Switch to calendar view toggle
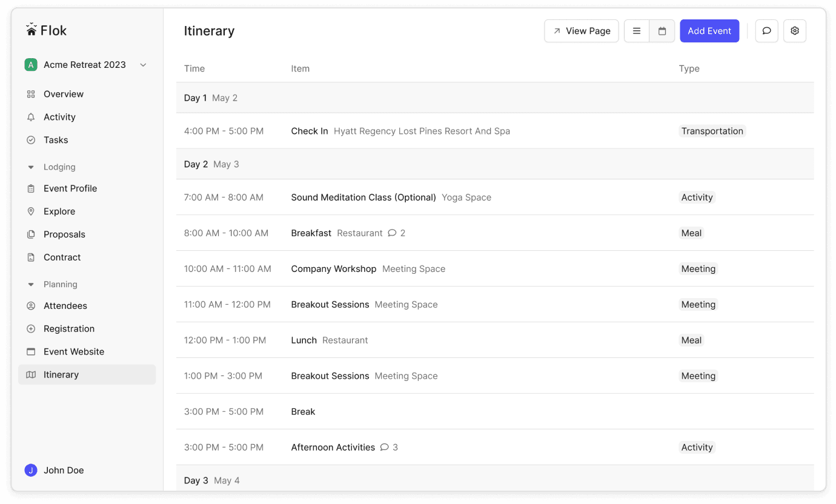Image resolution: width=836 pixels, height=504 pixels. click(x=662, y=31)
